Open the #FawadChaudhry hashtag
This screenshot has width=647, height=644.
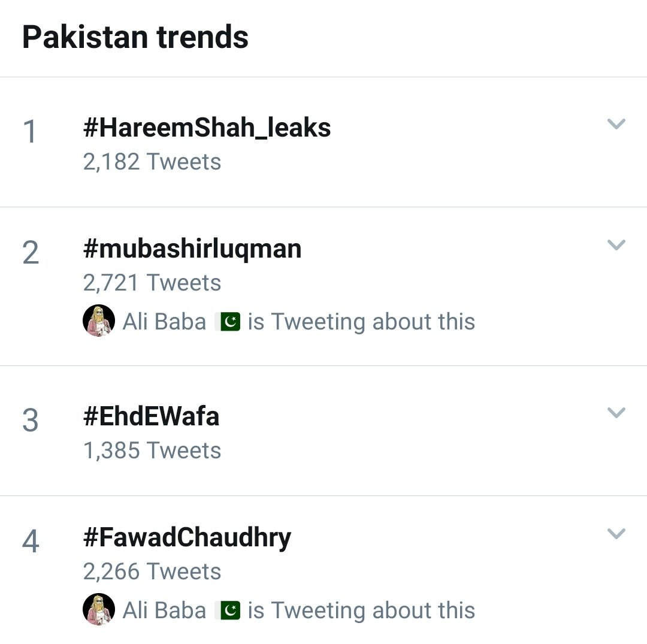pos(187,537)
